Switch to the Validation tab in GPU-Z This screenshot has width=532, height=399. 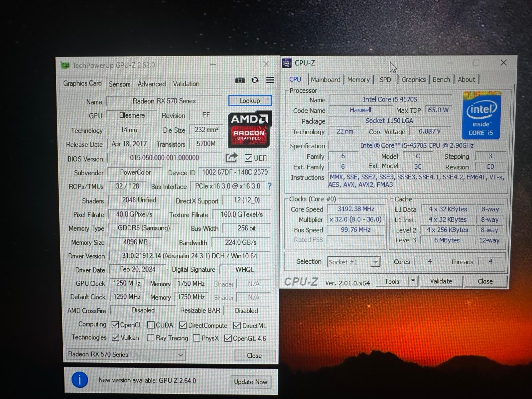186,84
